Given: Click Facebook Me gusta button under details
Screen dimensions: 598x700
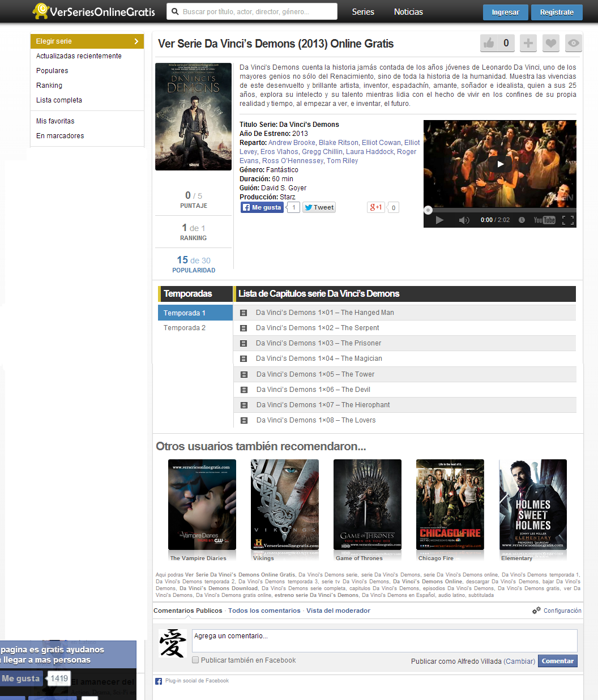Looking at the screenshot, I should [x=262, y=207].
